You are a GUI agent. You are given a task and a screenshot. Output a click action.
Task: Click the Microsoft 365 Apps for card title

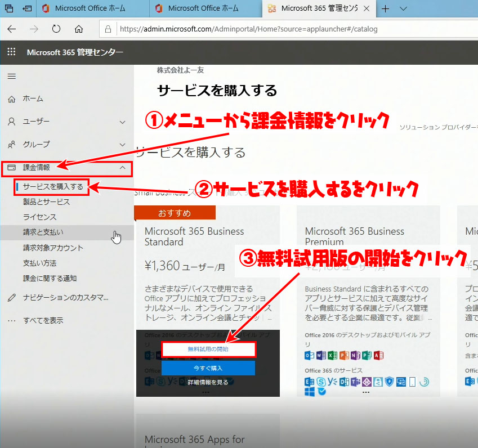[x=194, y=440]
